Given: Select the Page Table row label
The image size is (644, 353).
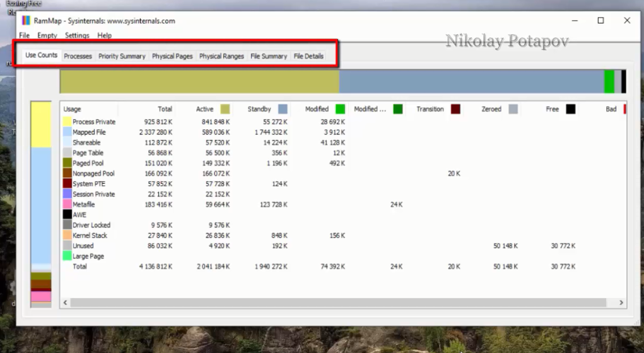Looking at the screenshot, I should click(88, 153).
